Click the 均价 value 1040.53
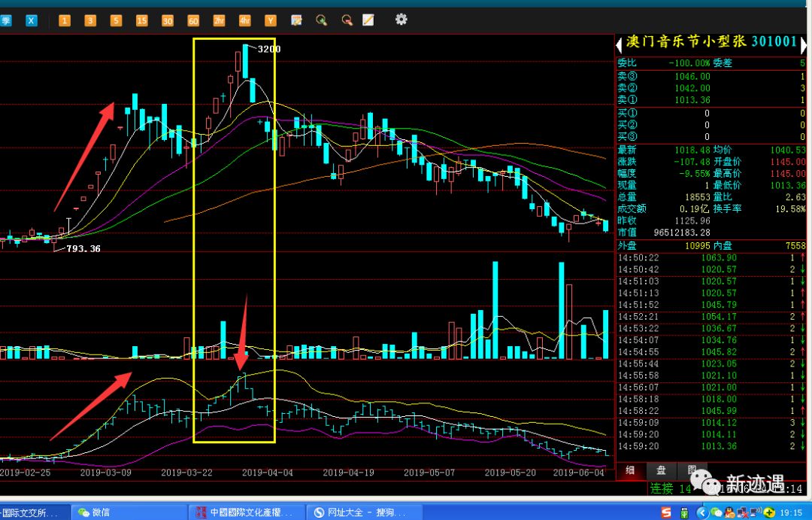The width and height of the screenshot is (812, 520). [x=788, y=150]
